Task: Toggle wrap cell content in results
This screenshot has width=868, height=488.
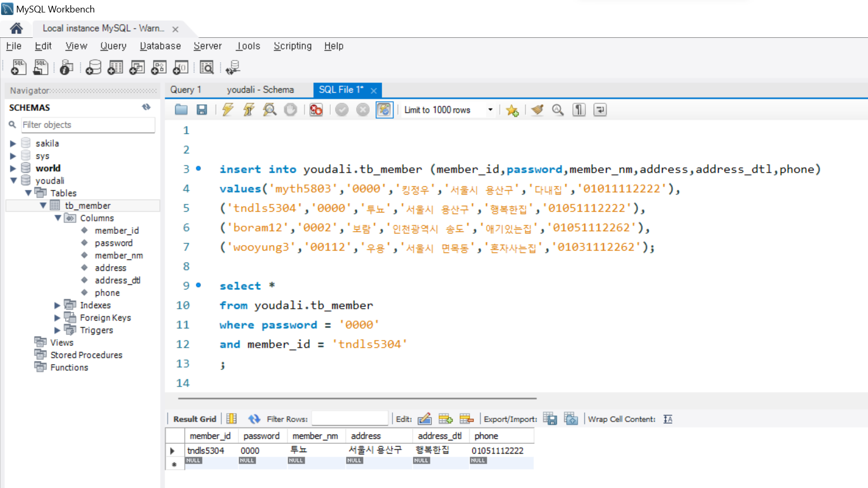Action: click(668, 419)
